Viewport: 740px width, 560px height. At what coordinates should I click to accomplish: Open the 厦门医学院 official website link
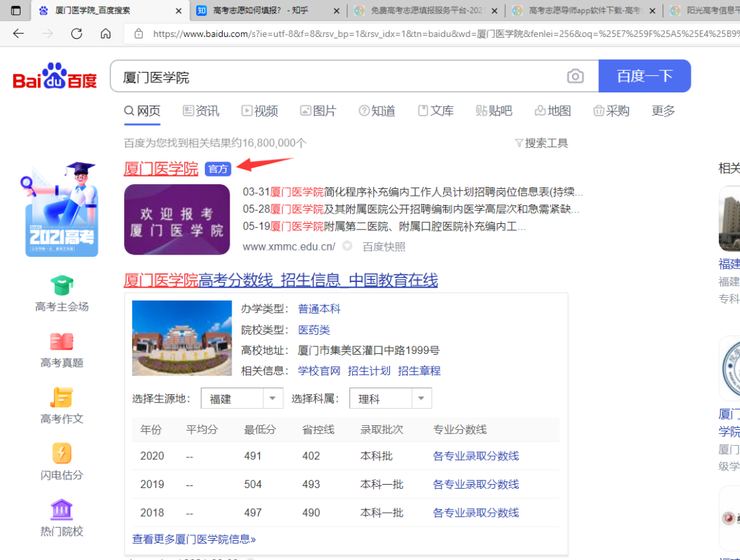pyautogui.click(x=160, y=168)
